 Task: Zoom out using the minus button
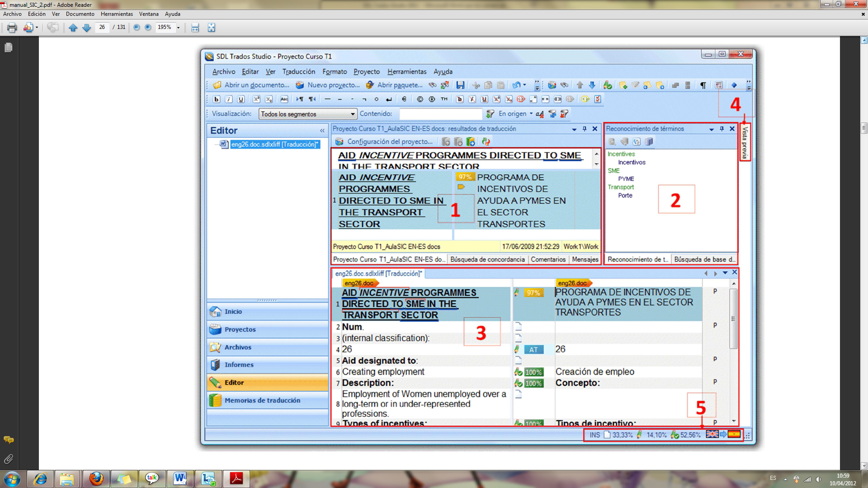tap(137, 28)
